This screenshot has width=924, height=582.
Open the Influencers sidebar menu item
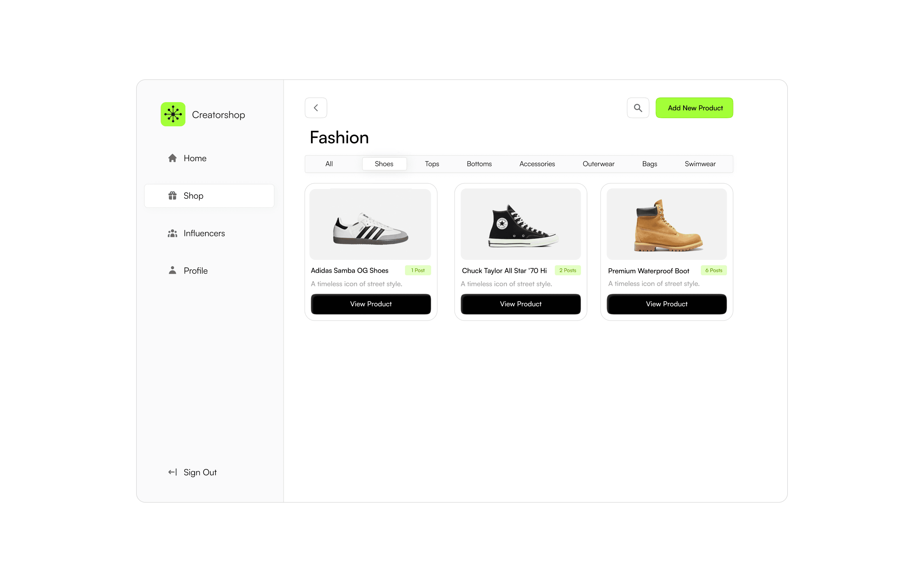pos(204,233)
